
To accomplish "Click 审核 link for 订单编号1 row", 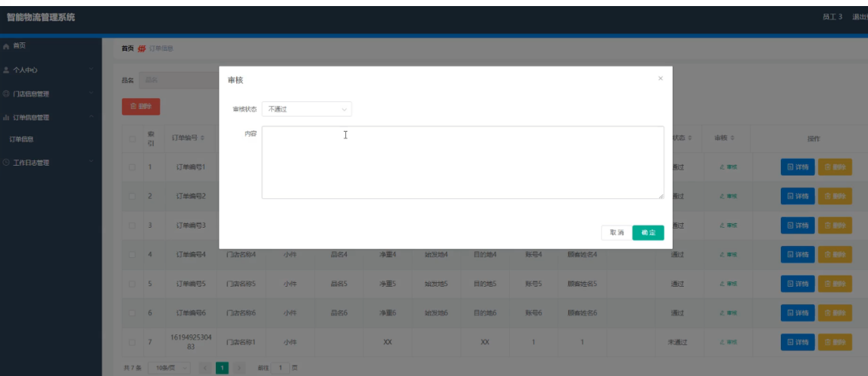I will point(729,167).
